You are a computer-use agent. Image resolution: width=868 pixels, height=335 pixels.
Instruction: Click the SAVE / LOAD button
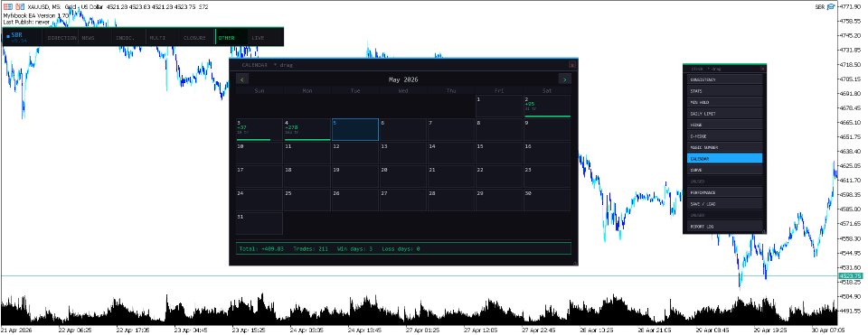coord(724,204)
